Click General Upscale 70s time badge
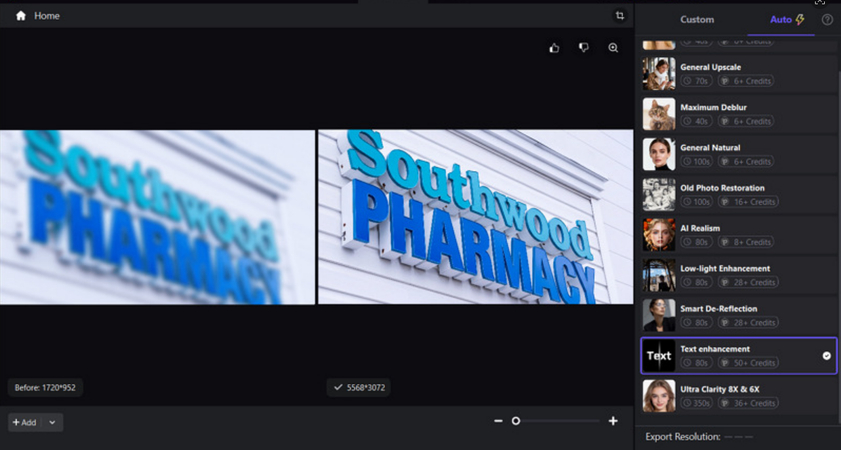Image resolution: width=841 pixels, height=450 pixels. pyautogui.click(x=696, y=81)
